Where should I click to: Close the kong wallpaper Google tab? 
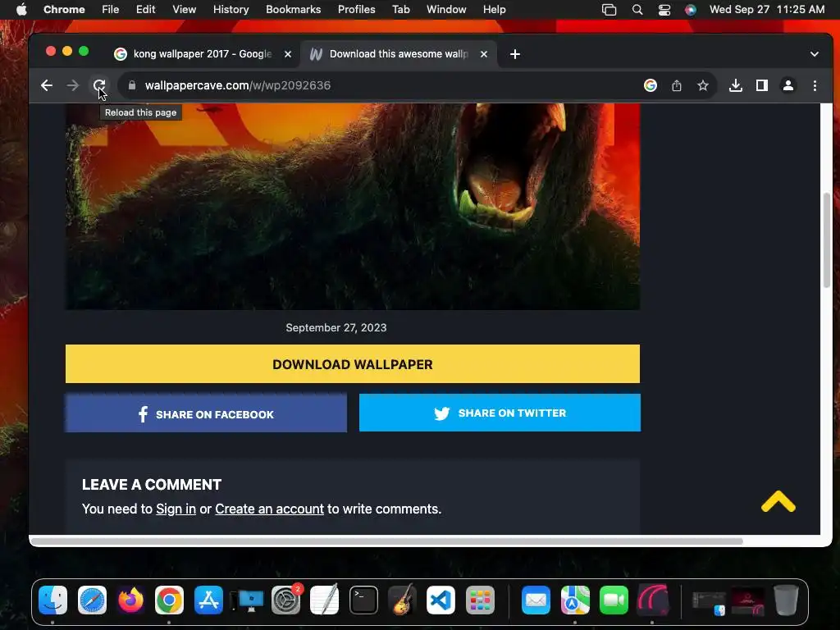click(288, 54)
